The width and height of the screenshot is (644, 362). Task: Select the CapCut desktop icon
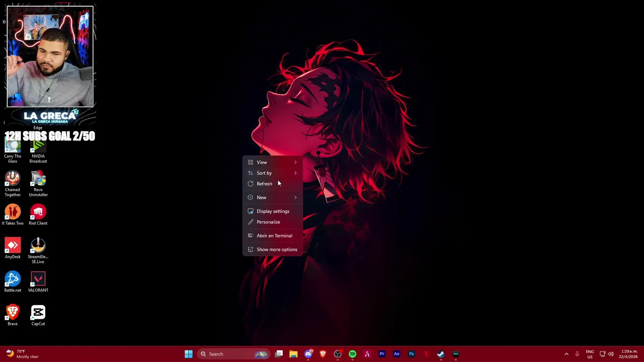click(x=38, y=316)
